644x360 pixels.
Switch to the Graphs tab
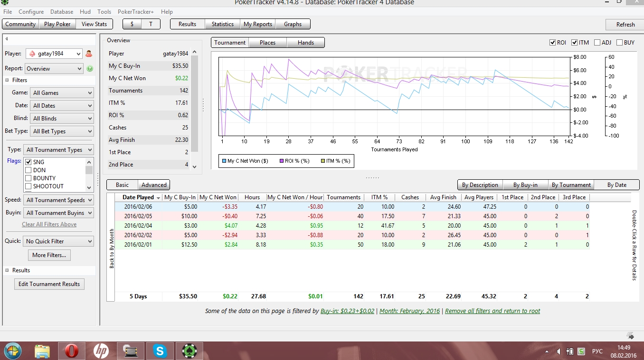[293, 24]
